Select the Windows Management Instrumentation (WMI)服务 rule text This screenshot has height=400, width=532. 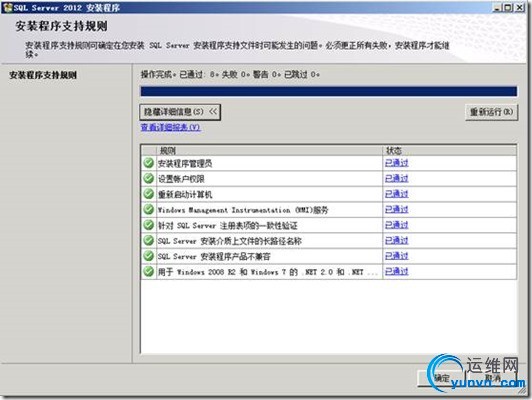point(243,210)
